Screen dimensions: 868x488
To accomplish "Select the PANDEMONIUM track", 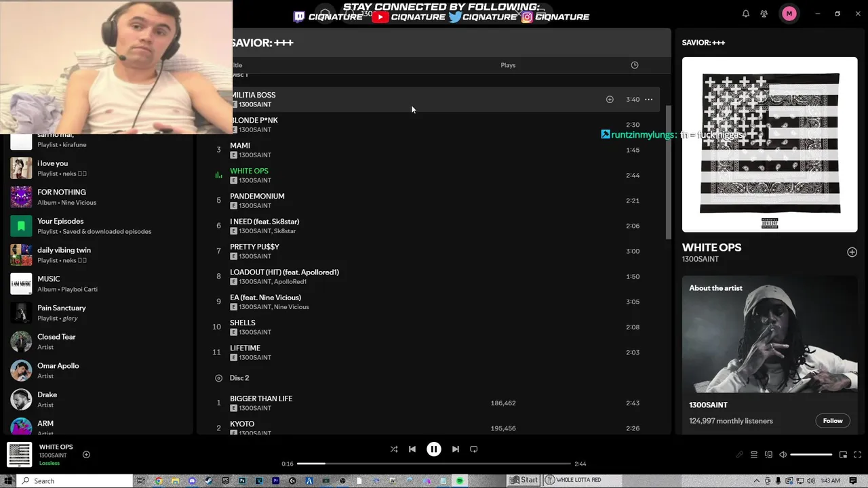I will click(434, 201).
